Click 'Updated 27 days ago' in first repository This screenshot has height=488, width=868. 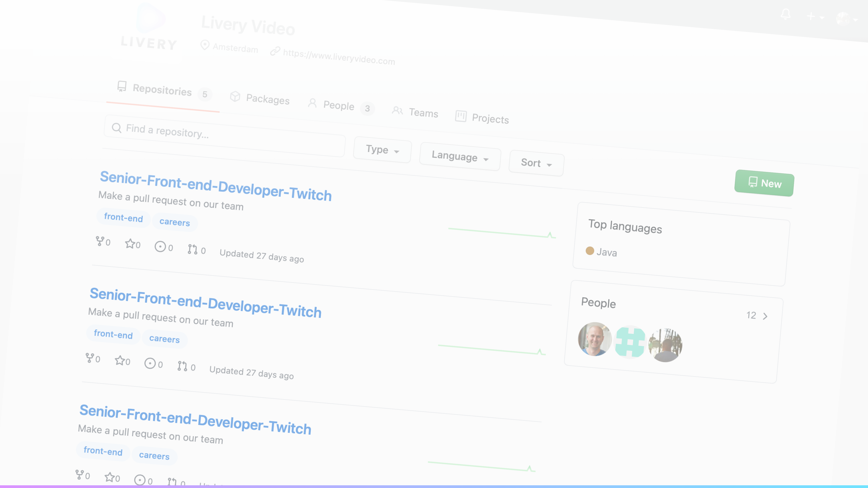pyautogui.click(x=262, y=256)
